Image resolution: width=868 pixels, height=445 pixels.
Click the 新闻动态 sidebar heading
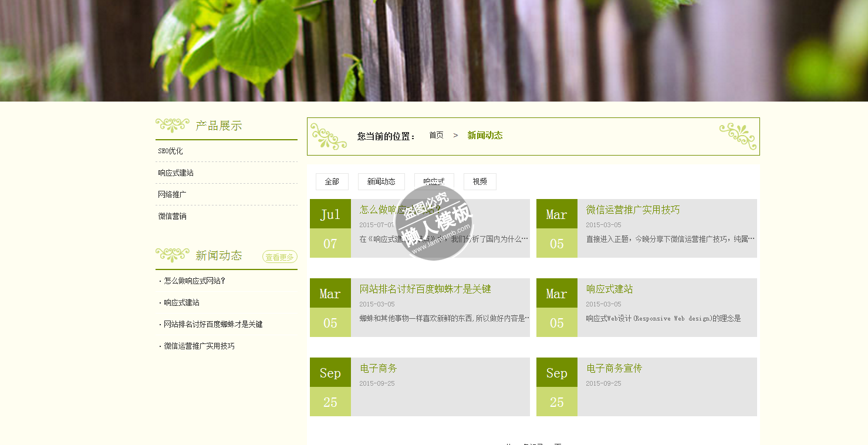tap(218, 255)
